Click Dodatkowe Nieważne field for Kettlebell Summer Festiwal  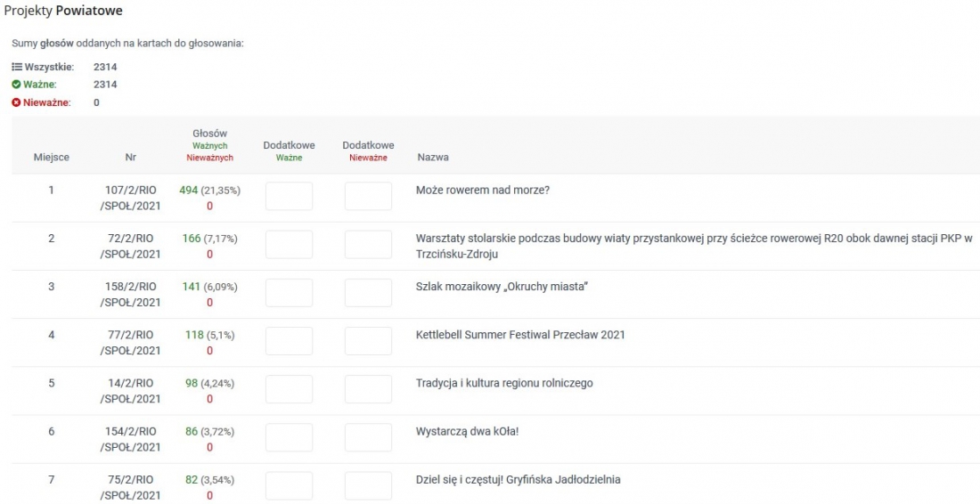pos(368,341)
